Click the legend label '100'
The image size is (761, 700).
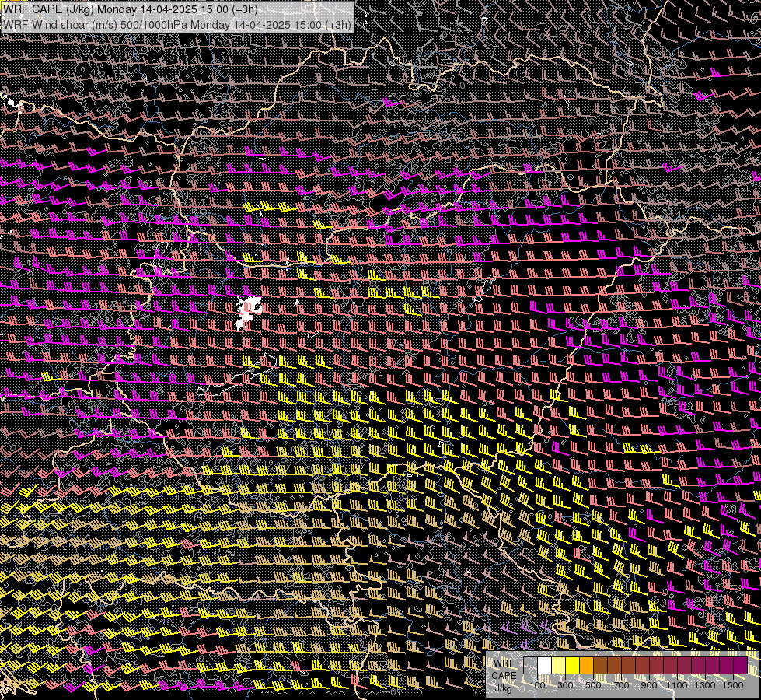point(537,685)
